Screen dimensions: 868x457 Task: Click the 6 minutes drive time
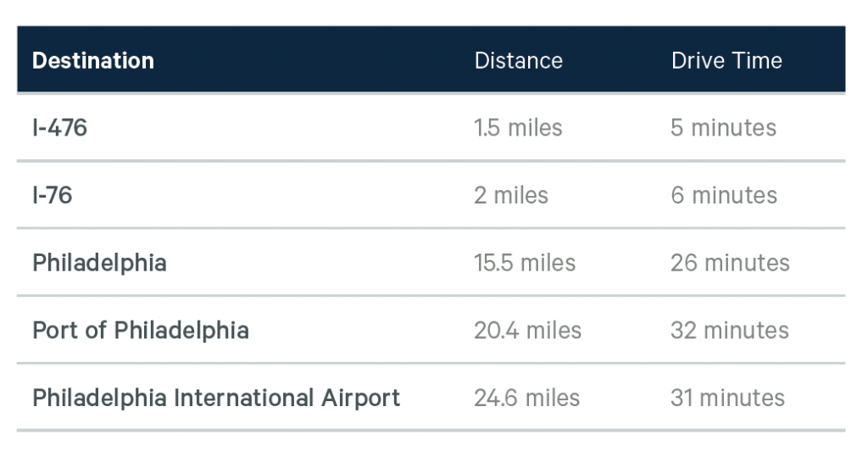[x=723, y=195]
